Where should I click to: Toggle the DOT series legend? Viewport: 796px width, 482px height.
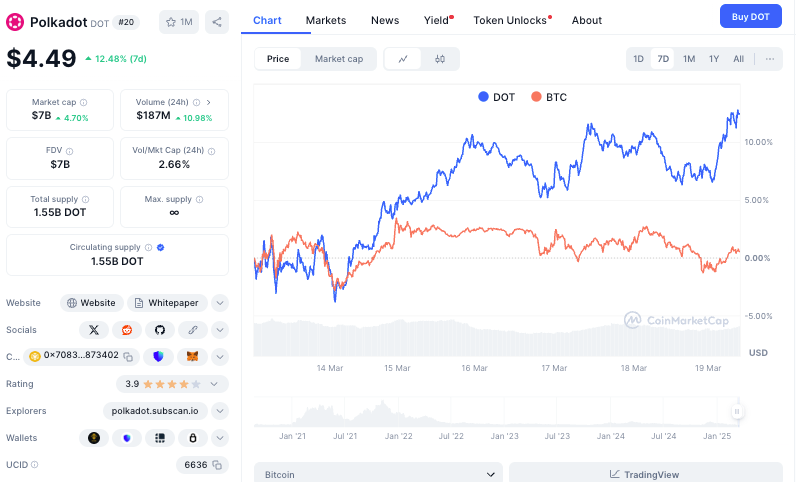(496, 97)
